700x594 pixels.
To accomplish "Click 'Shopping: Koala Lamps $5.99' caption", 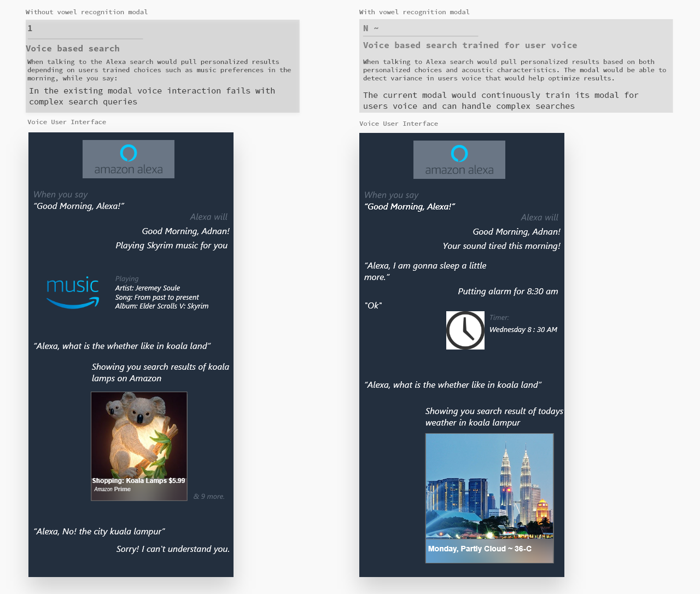I will point(138,481).
